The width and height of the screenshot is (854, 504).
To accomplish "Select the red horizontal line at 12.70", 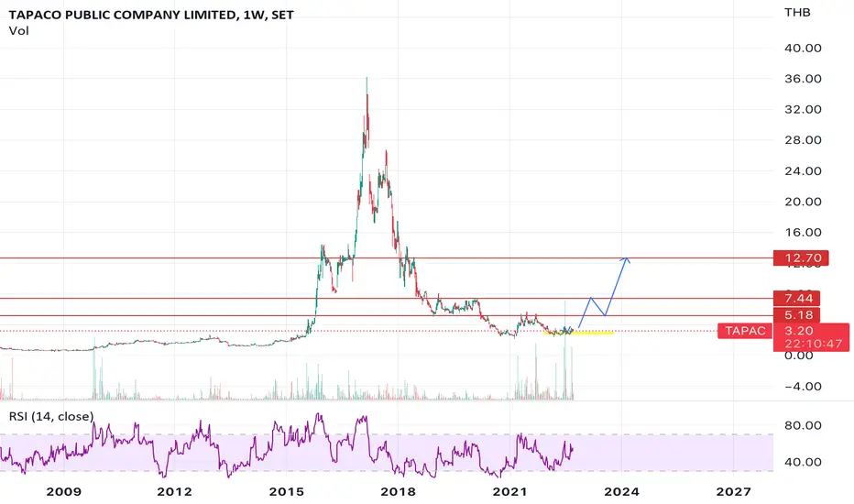I will [386, 258].
